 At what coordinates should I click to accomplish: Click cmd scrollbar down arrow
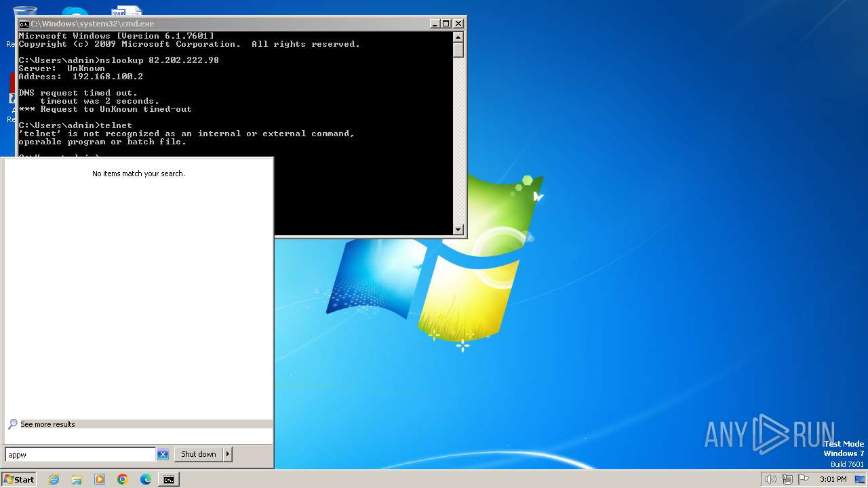(458, 230)
